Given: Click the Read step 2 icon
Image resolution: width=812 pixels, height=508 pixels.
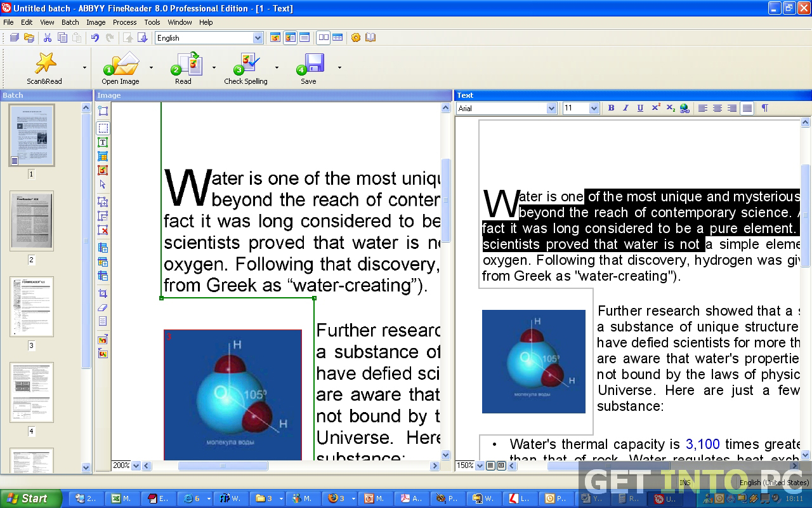Looking at the screenshot, I should [187, 64].
